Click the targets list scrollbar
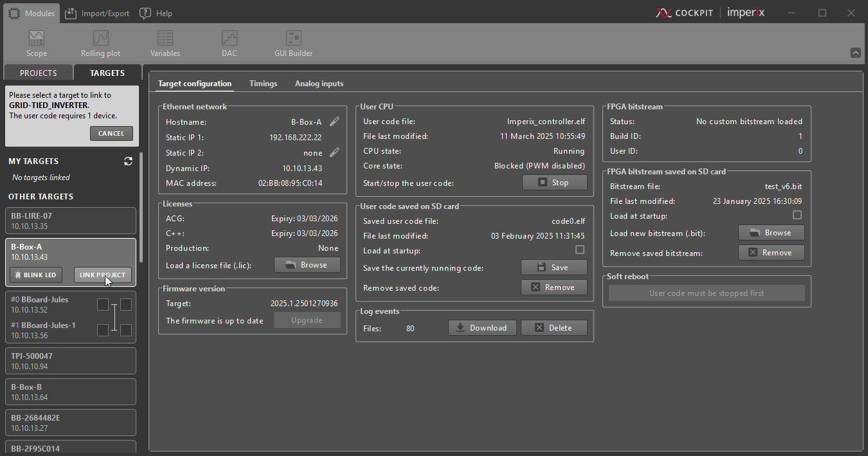868x456 pixels. pos(141,207)
